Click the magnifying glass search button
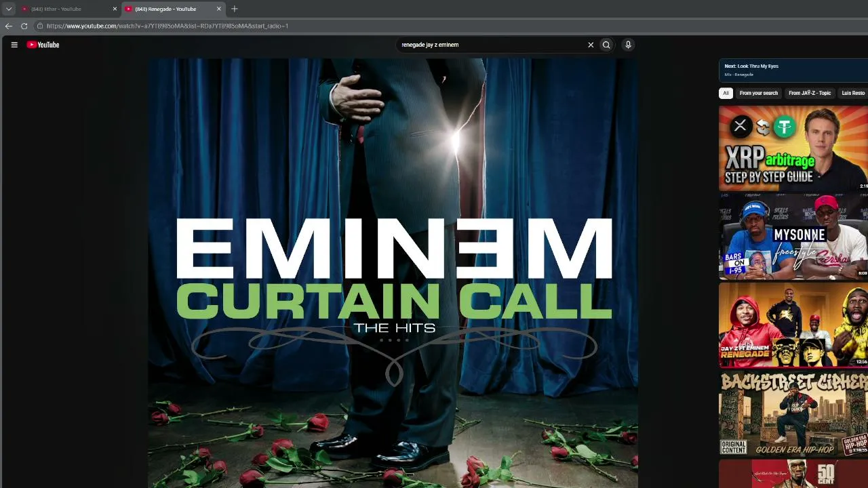 pos(606,45)
